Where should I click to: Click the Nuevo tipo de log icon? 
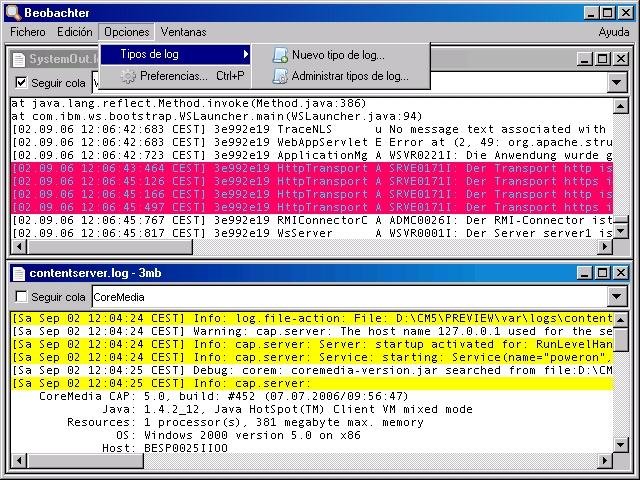click(280, 55)
